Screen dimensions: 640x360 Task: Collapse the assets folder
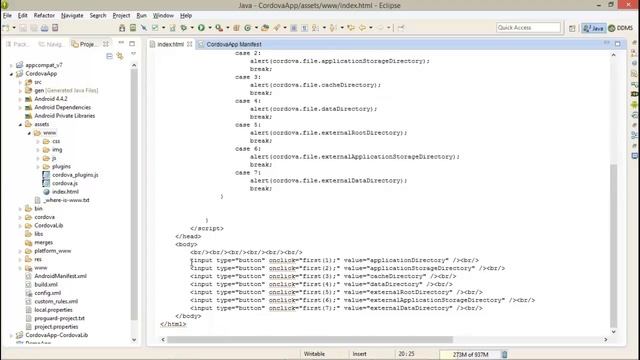(x=20, y=124)
